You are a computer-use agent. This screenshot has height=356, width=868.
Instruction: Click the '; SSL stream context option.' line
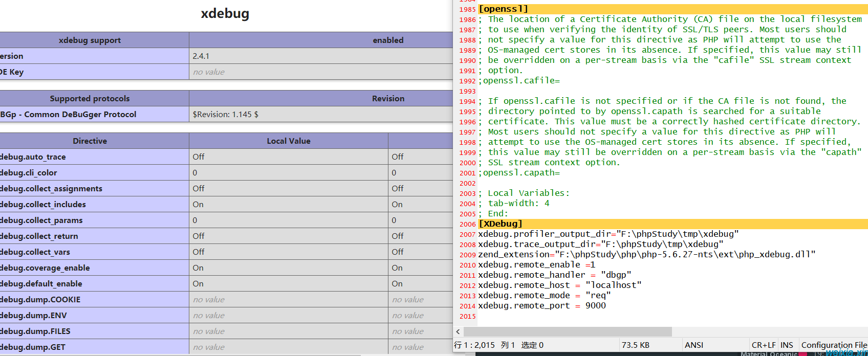pos(550,163)
